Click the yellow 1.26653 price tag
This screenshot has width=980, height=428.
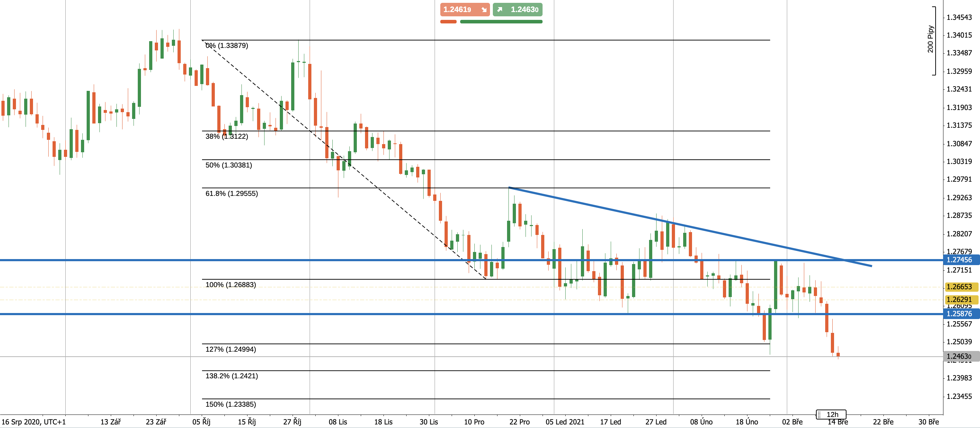[x=960, y=287]
